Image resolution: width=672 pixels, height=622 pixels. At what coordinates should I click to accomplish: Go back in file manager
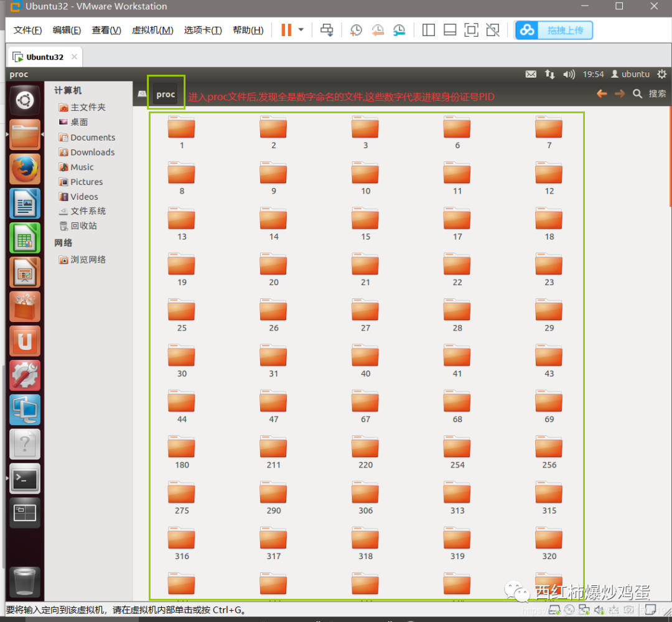602,93
